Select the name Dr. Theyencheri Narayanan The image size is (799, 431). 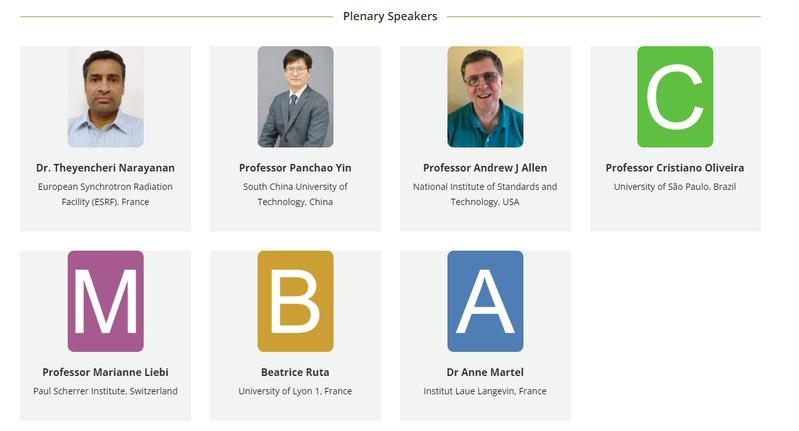click(105, 168)
